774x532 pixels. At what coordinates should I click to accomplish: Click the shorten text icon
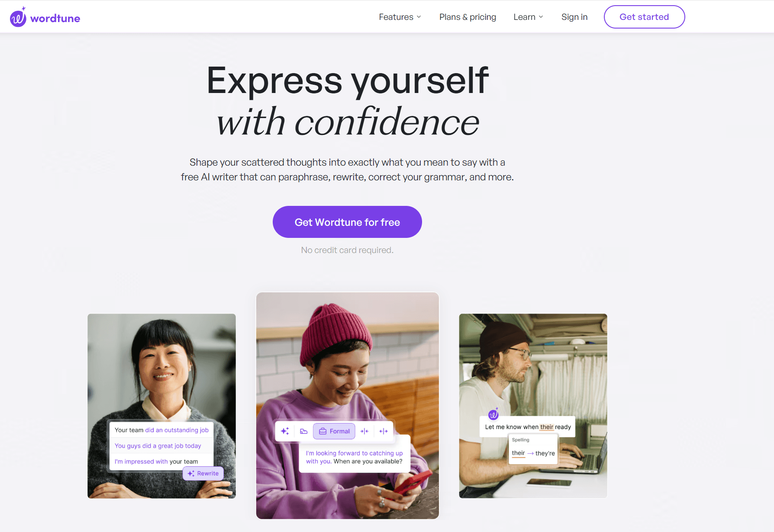364,431
